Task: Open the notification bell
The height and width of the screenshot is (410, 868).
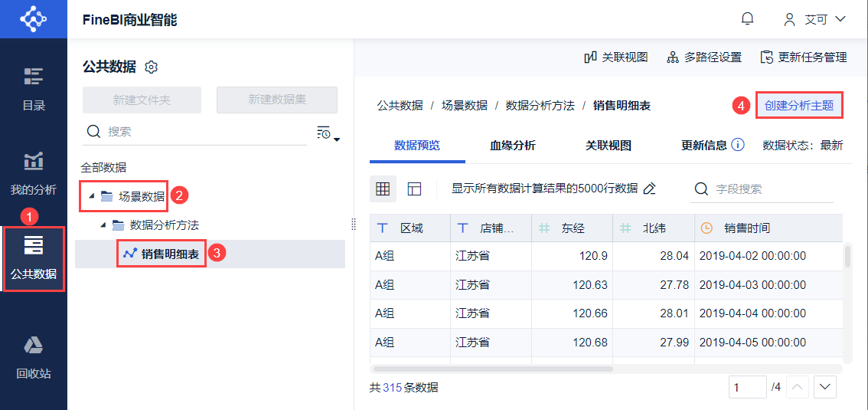Action: (x=747, y=19)
